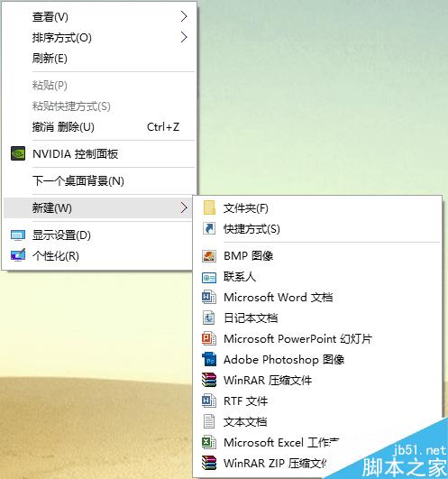This screenshot has height=479, width=448.
Task: Expand the 新建(W) submenu arrow
Action: [x=184, y=207]
